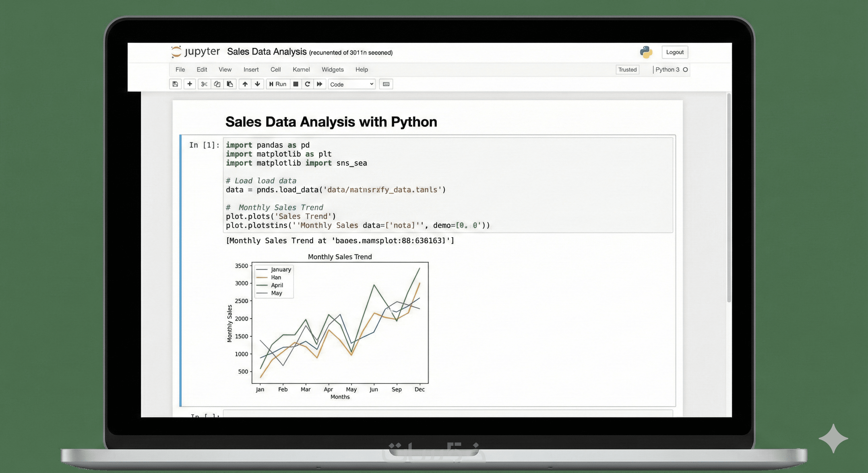Click the Logout button
Image resolution: width=868 pixels, height=473 pixels.
675,52
